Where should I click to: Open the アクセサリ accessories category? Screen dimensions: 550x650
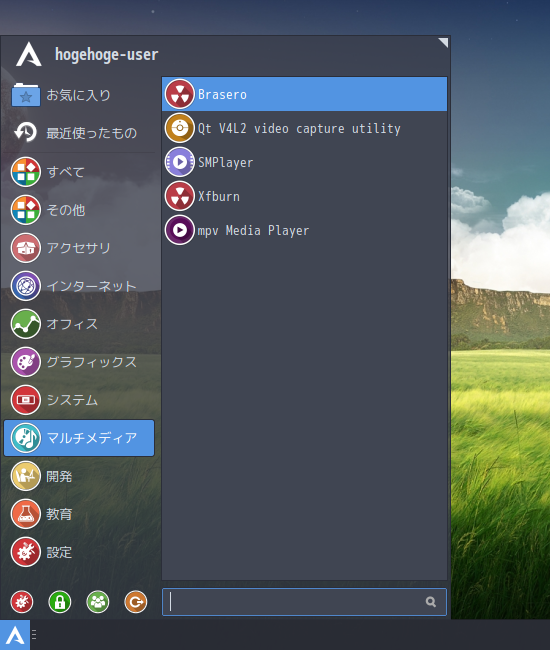tap(79, 248)
